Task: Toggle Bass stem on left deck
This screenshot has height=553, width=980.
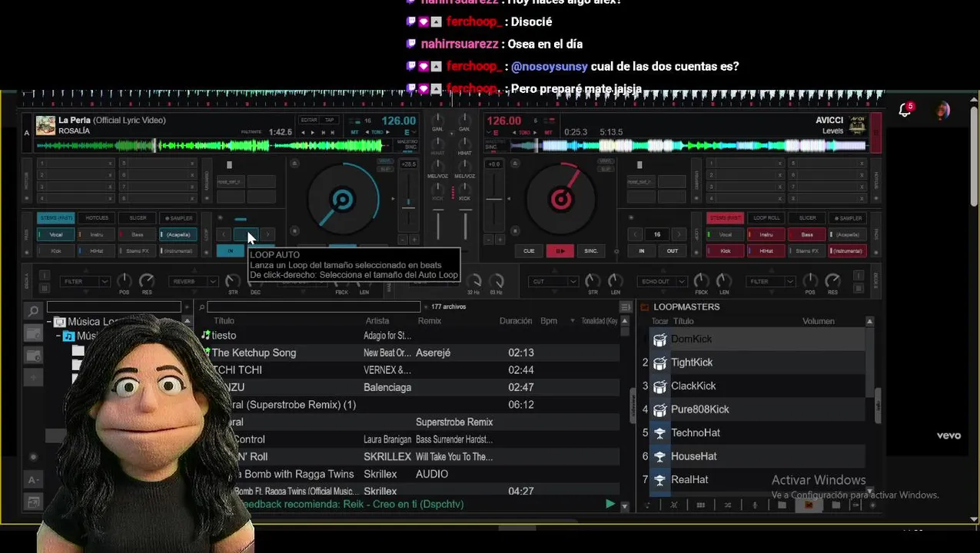Action: [138, 234]
